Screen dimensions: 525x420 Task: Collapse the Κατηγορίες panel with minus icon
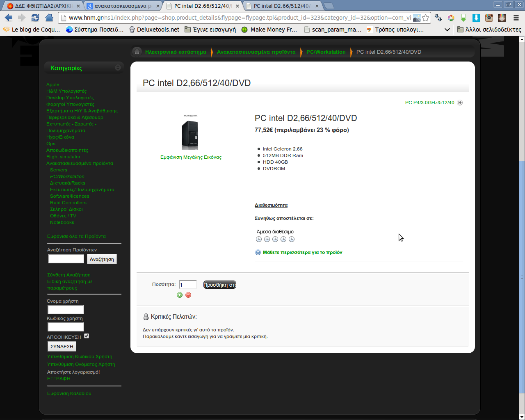[118, 68]
